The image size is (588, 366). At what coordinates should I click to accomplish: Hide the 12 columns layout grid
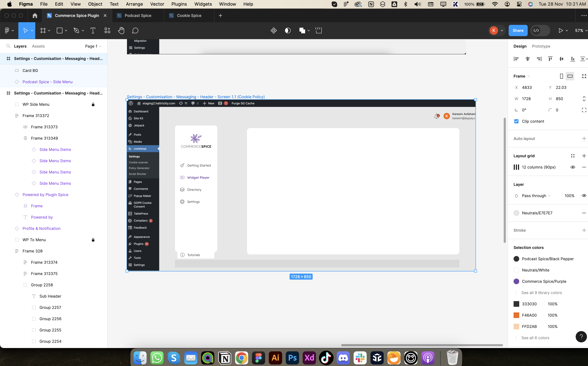click(x=572, y=167)
